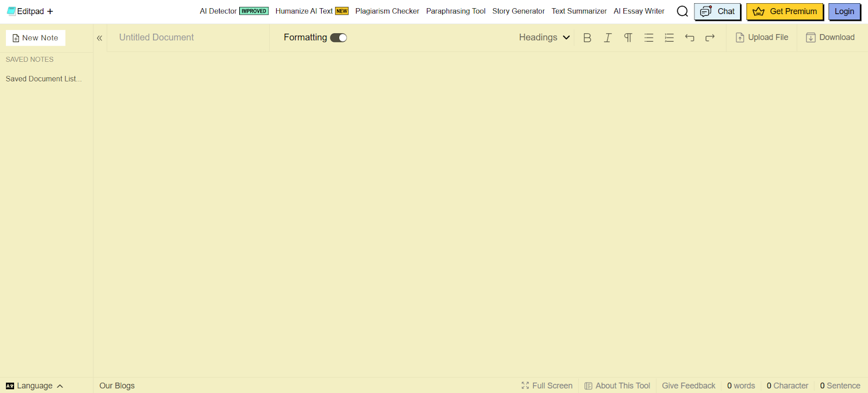Open AI Essay Writer
Screen dimensions: 868x393
coord(639,11)
